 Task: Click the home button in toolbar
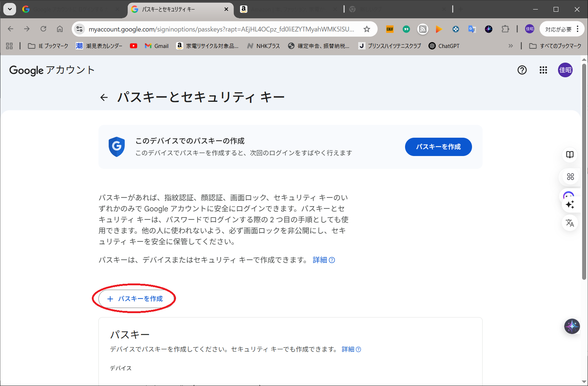tap(60, 29)
